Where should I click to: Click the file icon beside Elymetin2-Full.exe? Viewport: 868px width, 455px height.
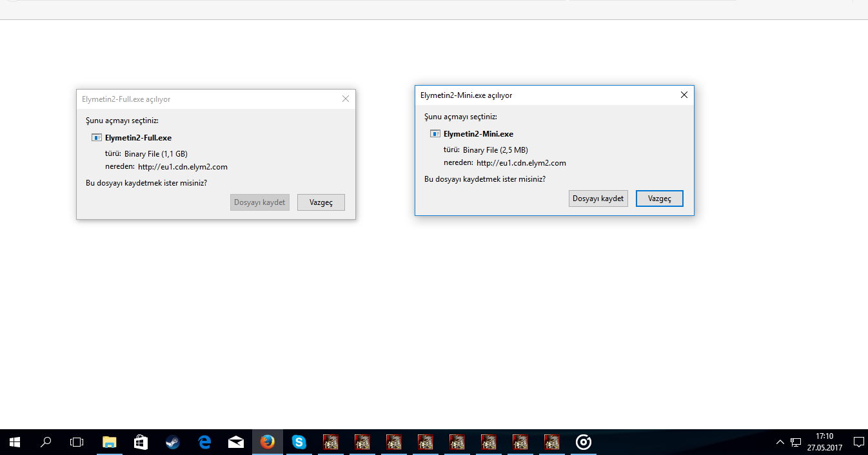pos(97,137)
